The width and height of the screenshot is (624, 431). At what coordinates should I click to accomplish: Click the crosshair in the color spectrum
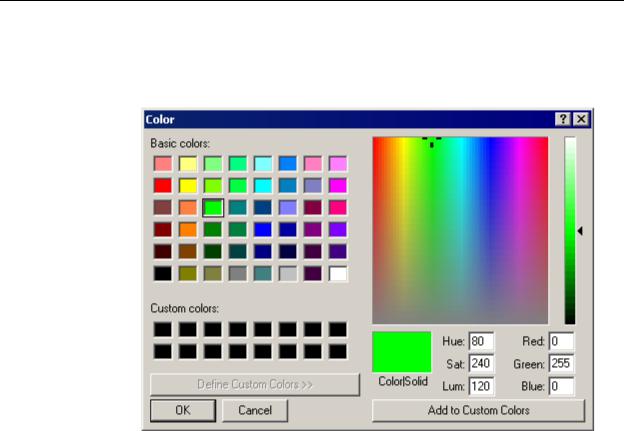[432, 140]
